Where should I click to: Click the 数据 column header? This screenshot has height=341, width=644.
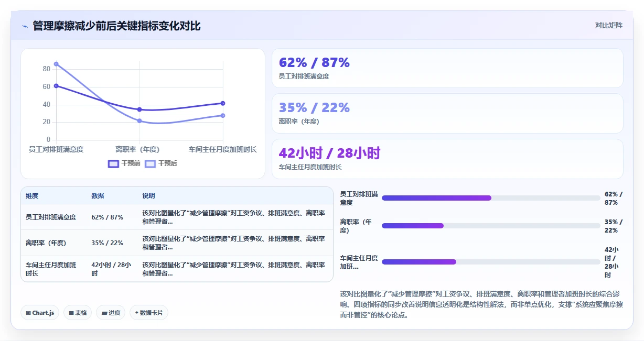(98, 196)
